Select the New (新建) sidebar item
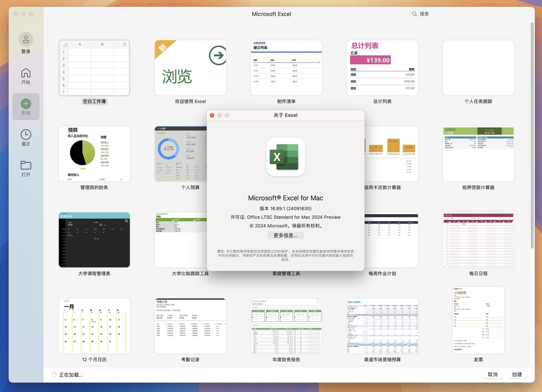542x392 pixels. pyautogui.click(x=26, y=107)
